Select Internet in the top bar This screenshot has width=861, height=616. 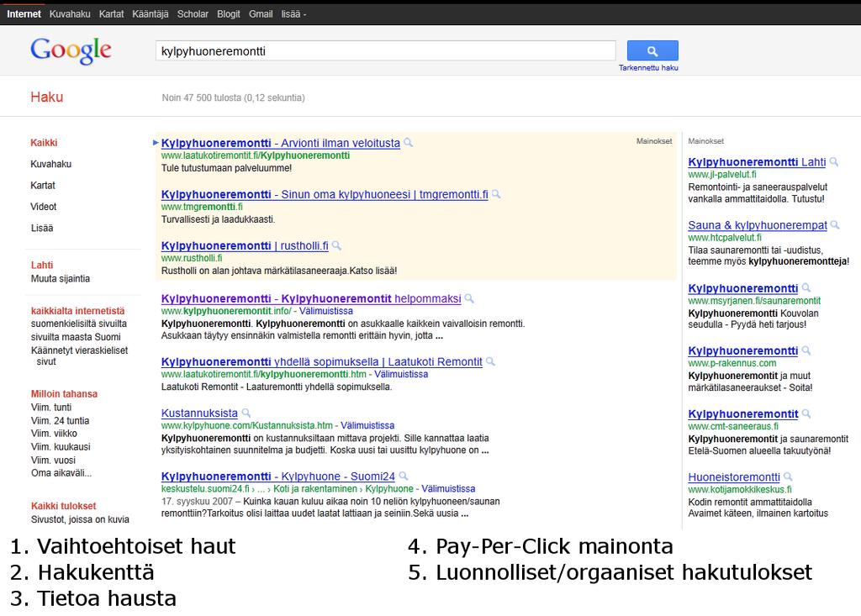pos(24,14)
